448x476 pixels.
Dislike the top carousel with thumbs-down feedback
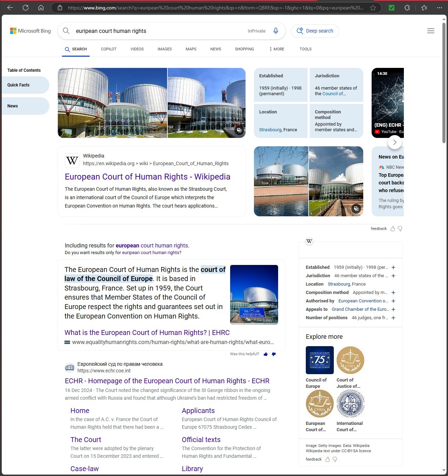[400, 229]
